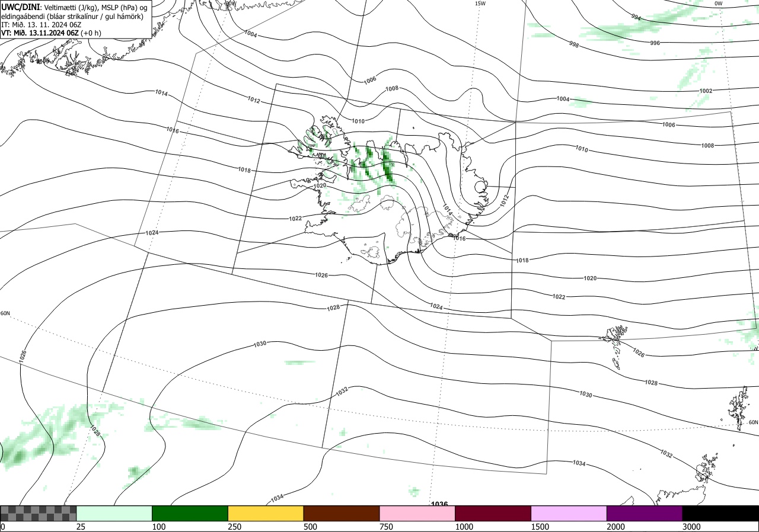Click the '1002' isobar label
759x532 pixels.
click(706, 91)
